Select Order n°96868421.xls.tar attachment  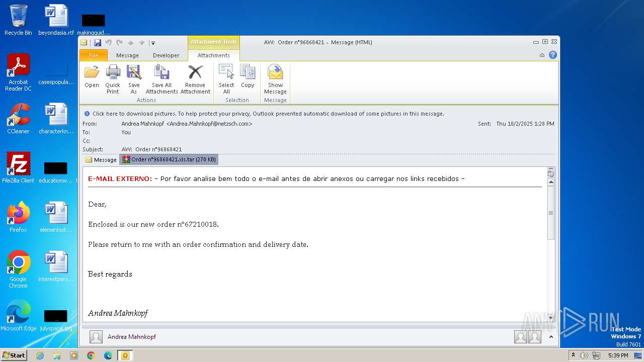coord(169,159)
